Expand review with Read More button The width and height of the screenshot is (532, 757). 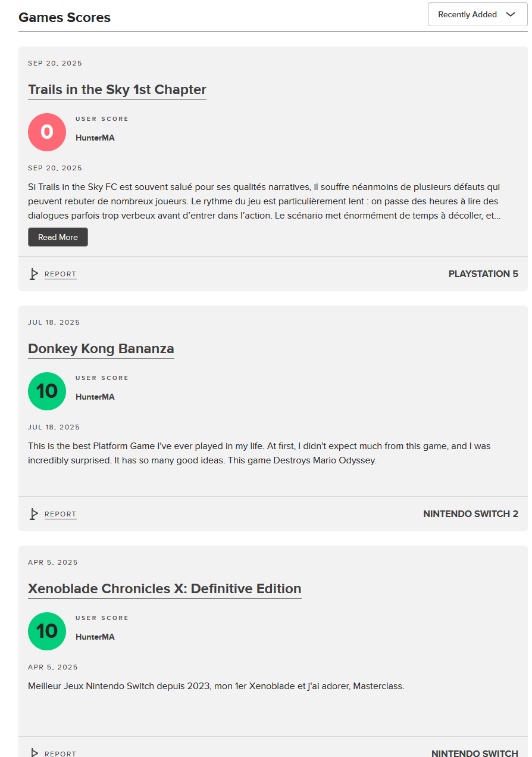pos(58,237)
